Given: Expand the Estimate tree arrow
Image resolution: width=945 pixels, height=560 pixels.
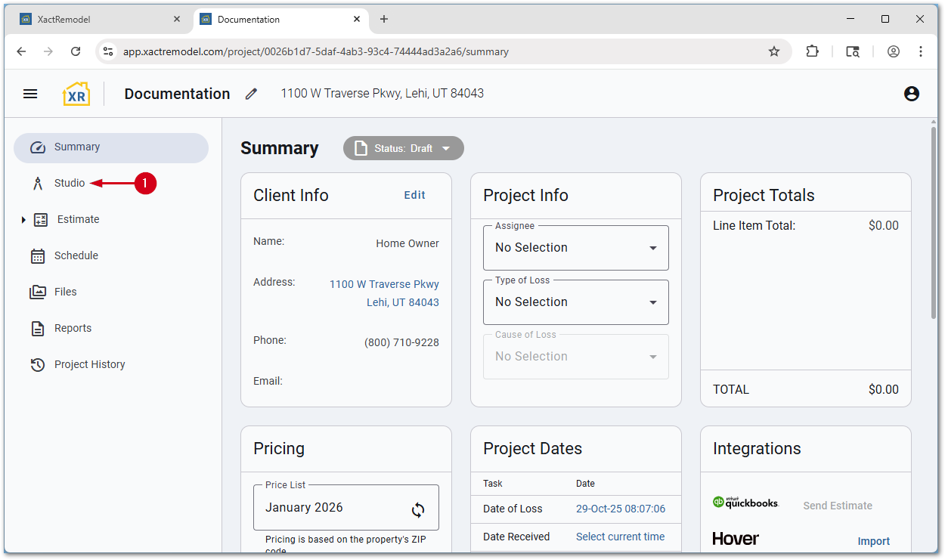Looking at the screenshot, I should [x=23, y=220].
